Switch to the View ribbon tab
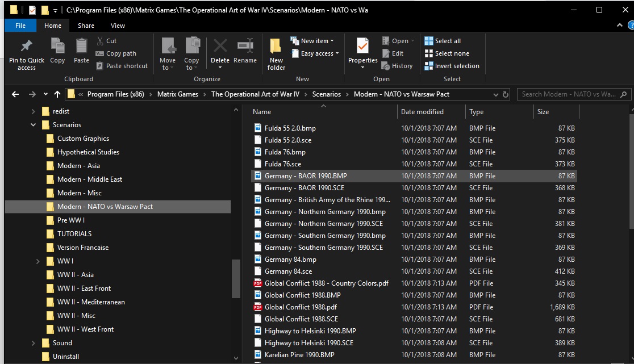Screen dimensions: 634x364 [118, 26]
